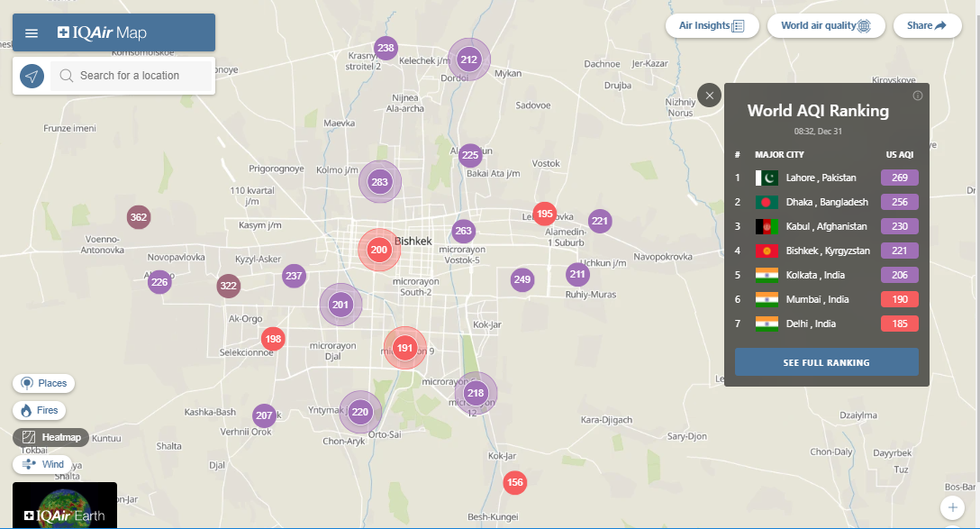Image resolution: width=980 pixels, height=529 pixels.
Task: Enable the Wind layer
Action: [44, 464]
